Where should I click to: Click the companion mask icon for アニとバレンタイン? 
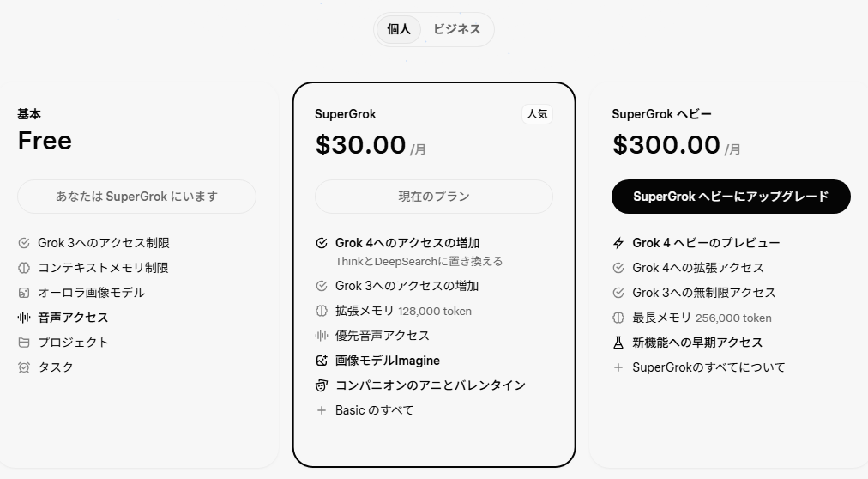coord(322,385)
